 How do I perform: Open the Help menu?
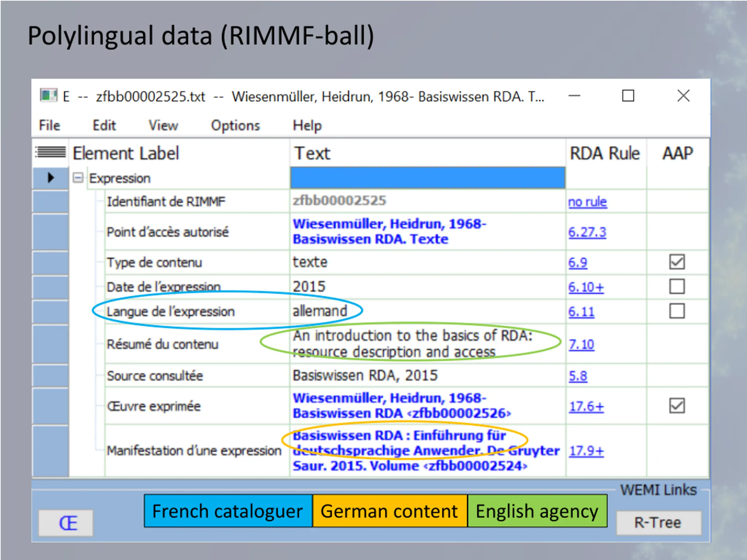coord(307,125)
